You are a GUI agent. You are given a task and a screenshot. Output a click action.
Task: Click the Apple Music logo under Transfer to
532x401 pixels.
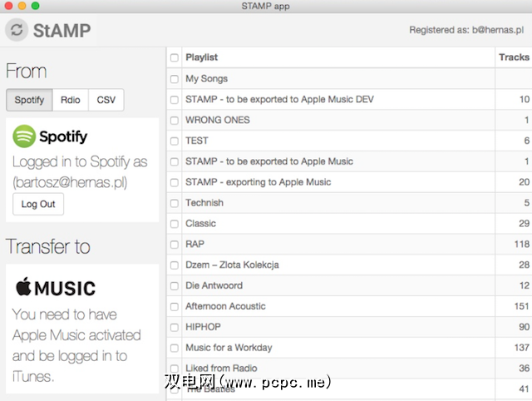[56, 287]
